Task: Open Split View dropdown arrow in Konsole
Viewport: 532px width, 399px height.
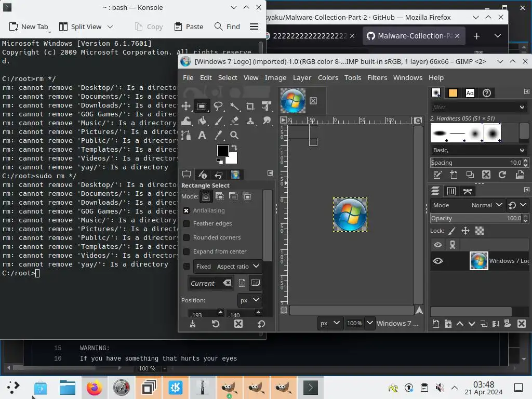Action: 110,27
